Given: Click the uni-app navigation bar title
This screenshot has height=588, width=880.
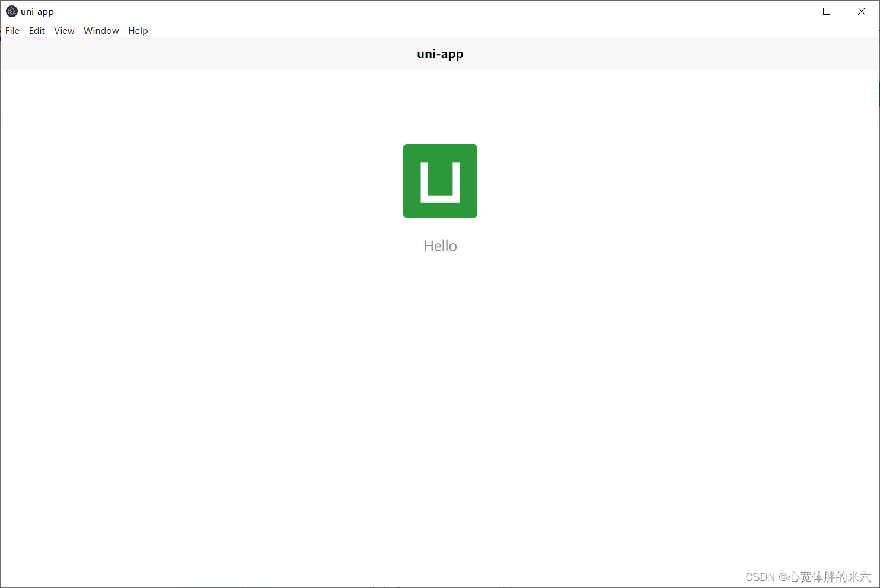Looking at the screenshot, I should click(440, 54).
